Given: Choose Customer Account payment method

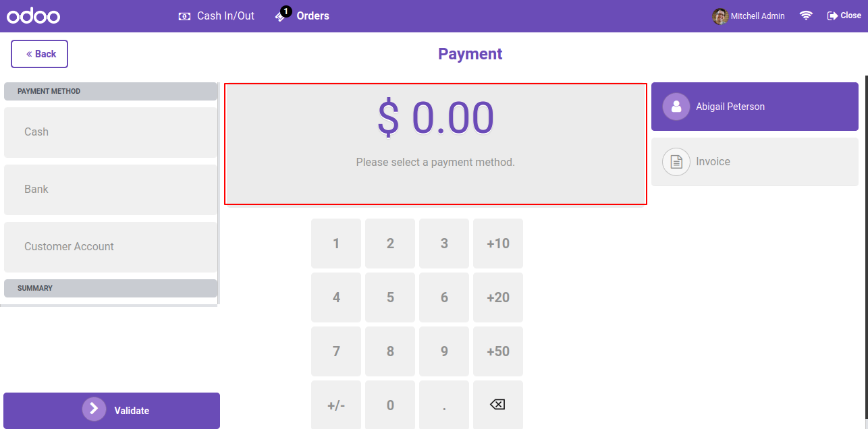Looking at the screenshot, I should click(x=111, y=247).
